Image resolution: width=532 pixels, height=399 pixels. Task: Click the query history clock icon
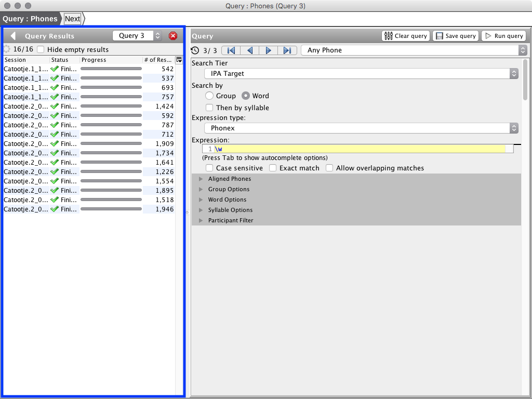coord(196,50)
